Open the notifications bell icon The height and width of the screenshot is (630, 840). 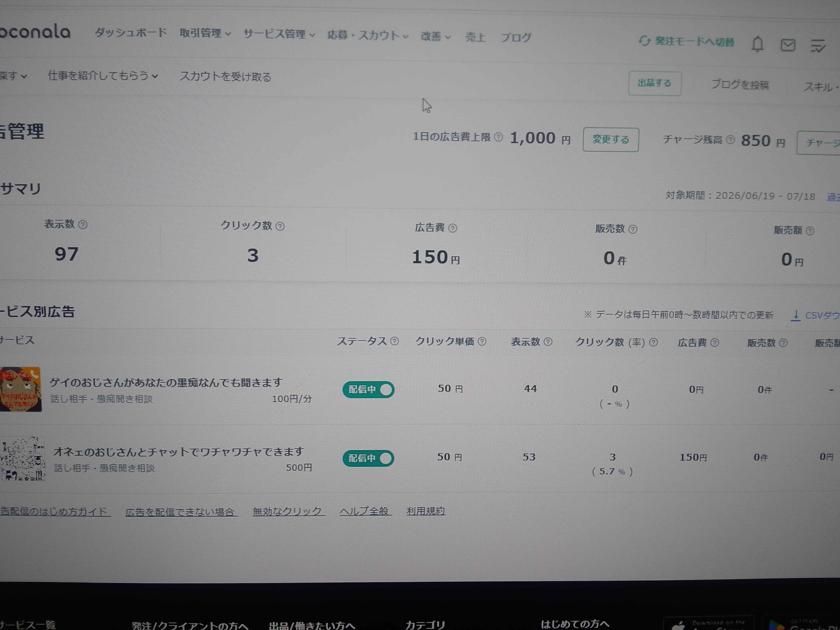(x=757, y=44)
